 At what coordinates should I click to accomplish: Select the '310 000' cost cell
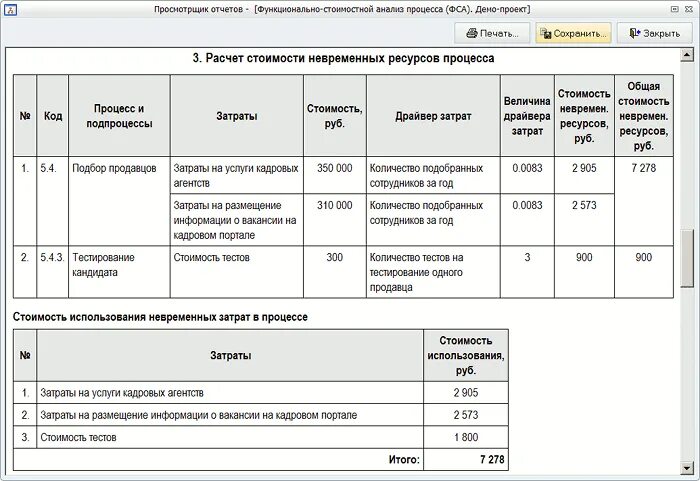[335, 220]
